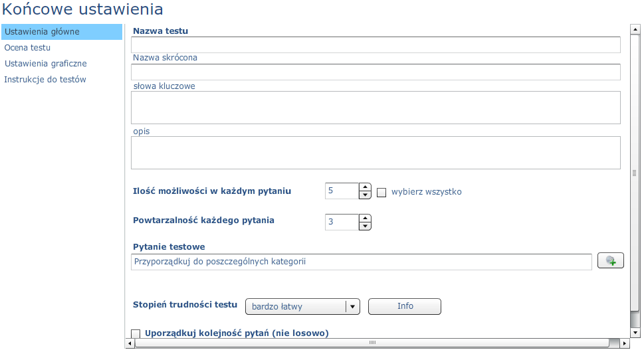
Task: Check Uporządkuj kolejność pytań (nie losowo)
Action: click(x=136, y=333)
